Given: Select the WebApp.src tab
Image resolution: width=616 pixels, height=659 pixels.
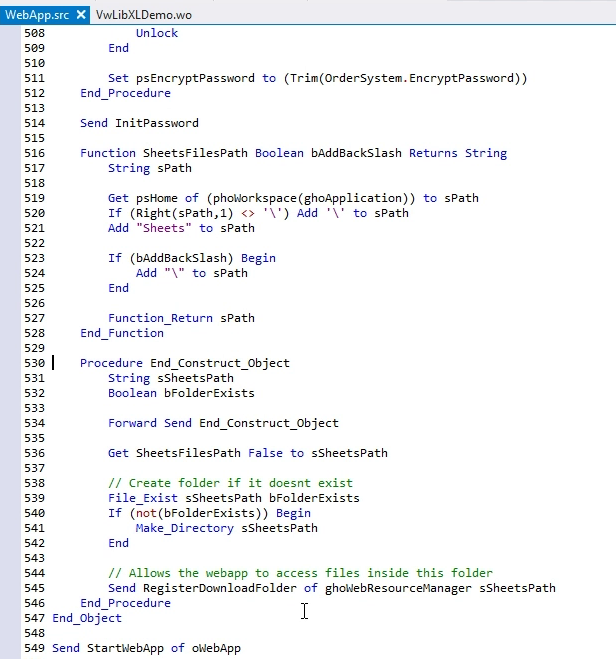Looking at the screenshot, I should [34, 14].
